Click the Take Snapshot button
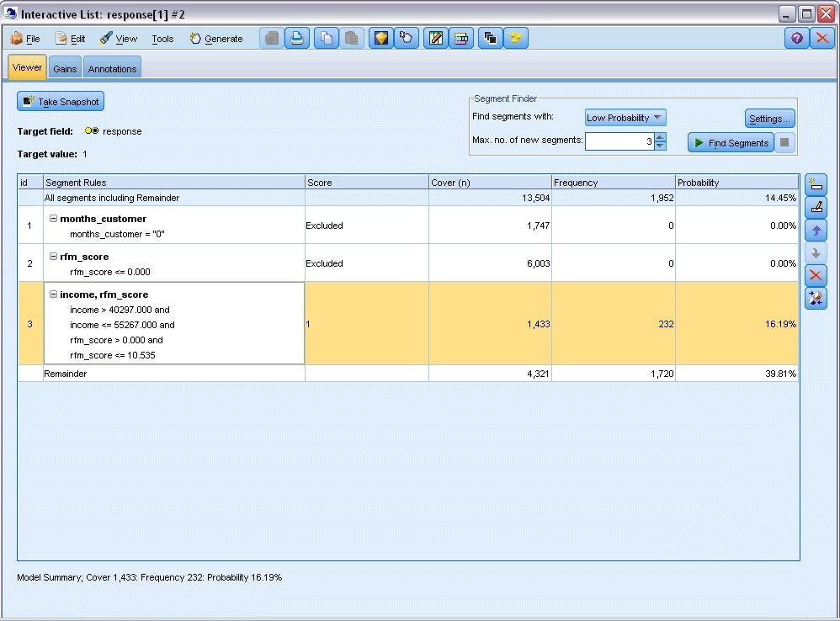The height and width of the screenshot is (621, 840). tap(61, 102)
